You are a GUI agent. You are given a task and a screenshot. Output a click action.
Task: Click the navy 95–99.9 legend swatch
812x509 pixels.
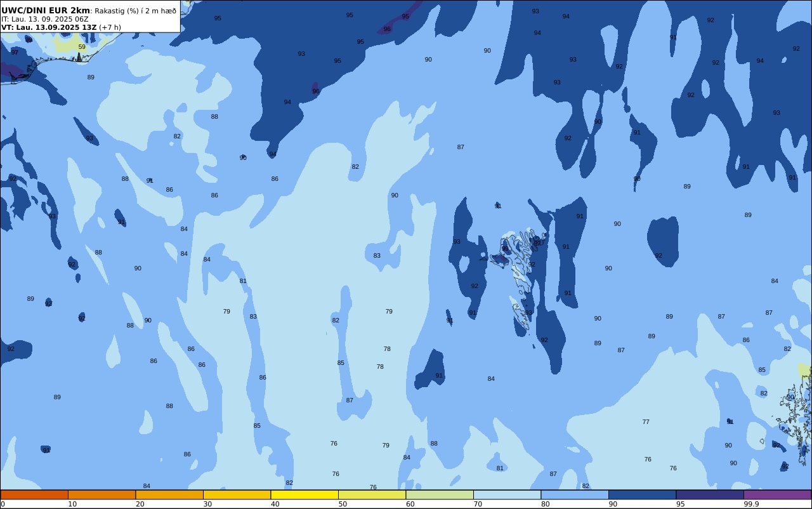(710, 494)
